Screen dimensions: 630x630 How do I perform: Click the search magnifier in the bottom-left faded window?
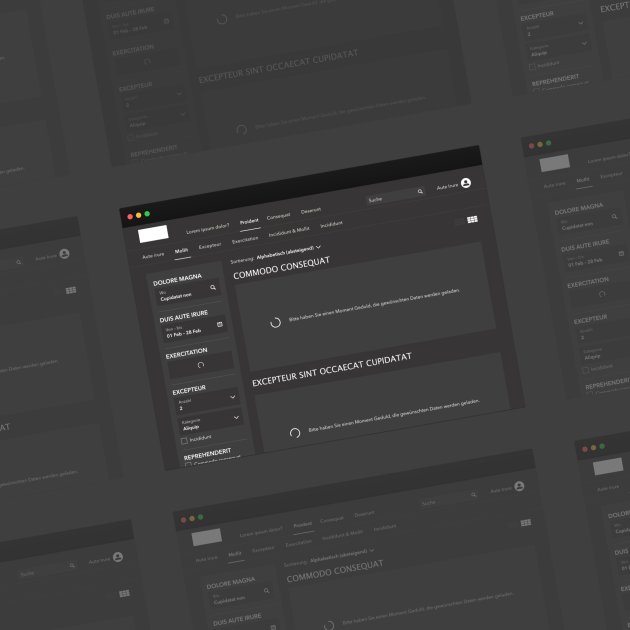72,565
